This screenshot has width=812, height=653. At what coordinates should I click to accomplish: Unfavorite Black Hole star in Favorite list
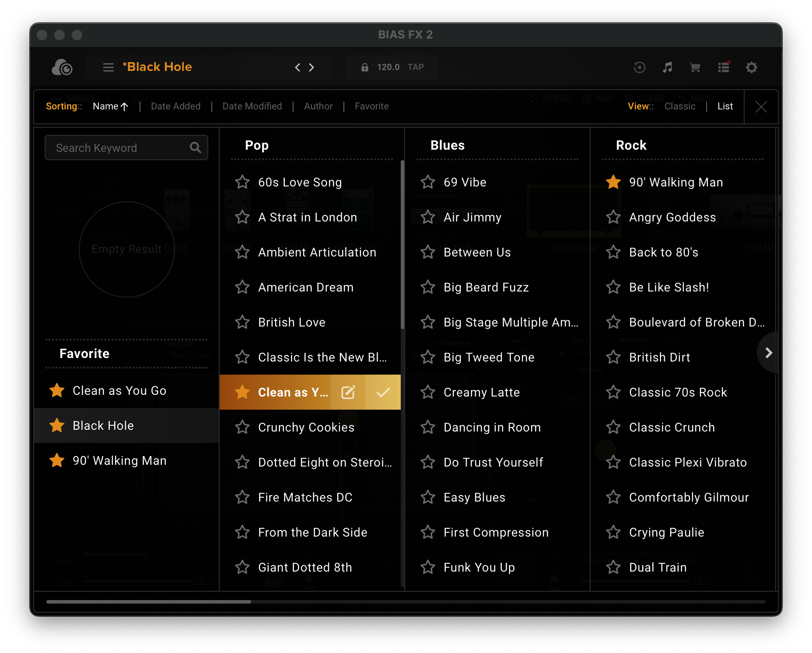coord(57,425)
